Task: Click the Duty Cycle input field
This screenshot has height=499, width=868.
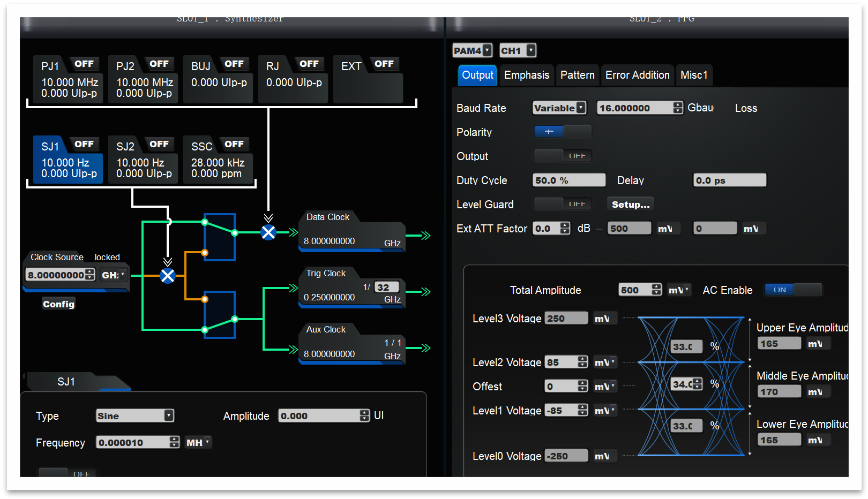Action: (x=568, y=180)
